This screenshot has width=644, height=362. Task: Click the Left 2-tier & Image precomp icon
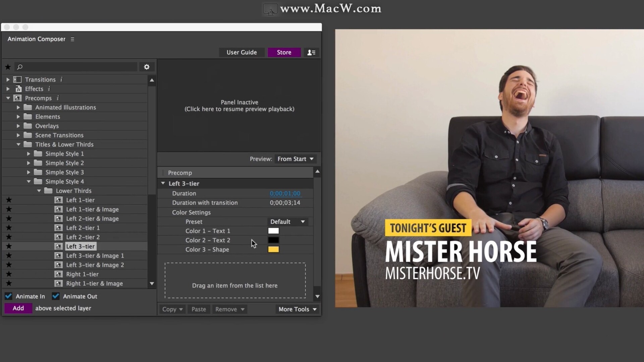[x=58, y=219]
